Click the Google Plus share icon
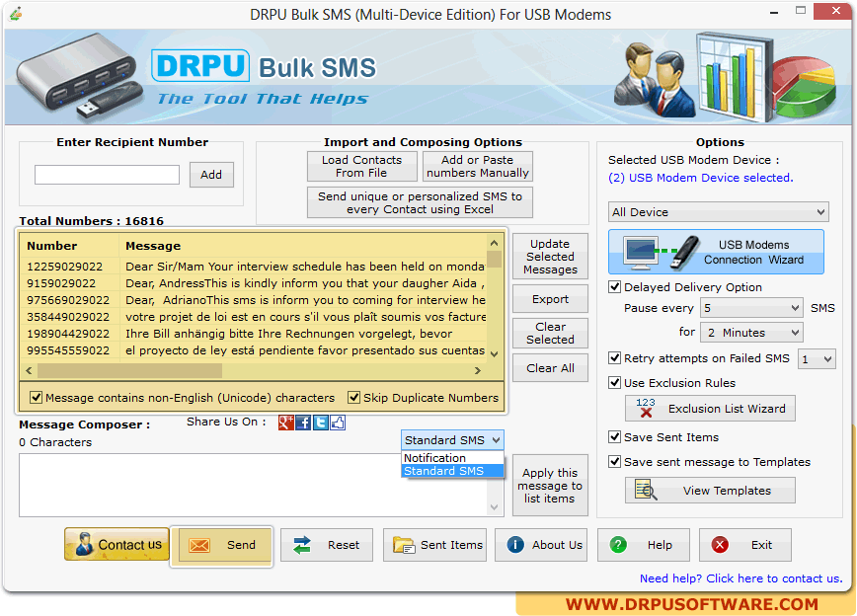The width and height of the screenshot is (857, 616). coord(286,423)
